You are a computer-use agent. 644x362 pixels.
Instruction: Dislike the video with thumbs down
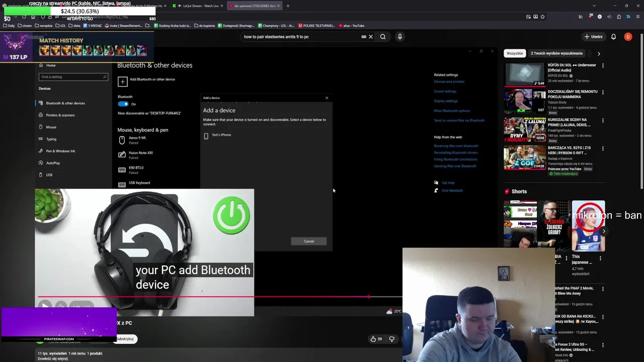(392, 339)
